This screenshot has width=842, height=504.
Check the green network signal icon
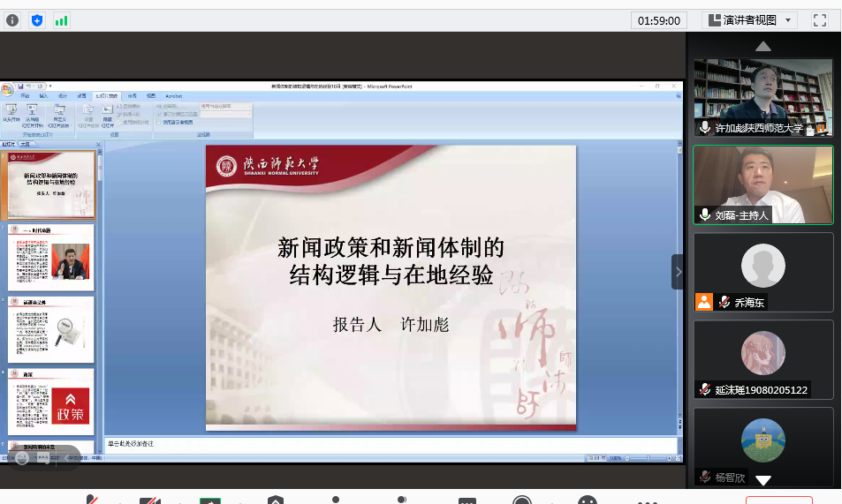pyautogui.click(x=61, y=20)
